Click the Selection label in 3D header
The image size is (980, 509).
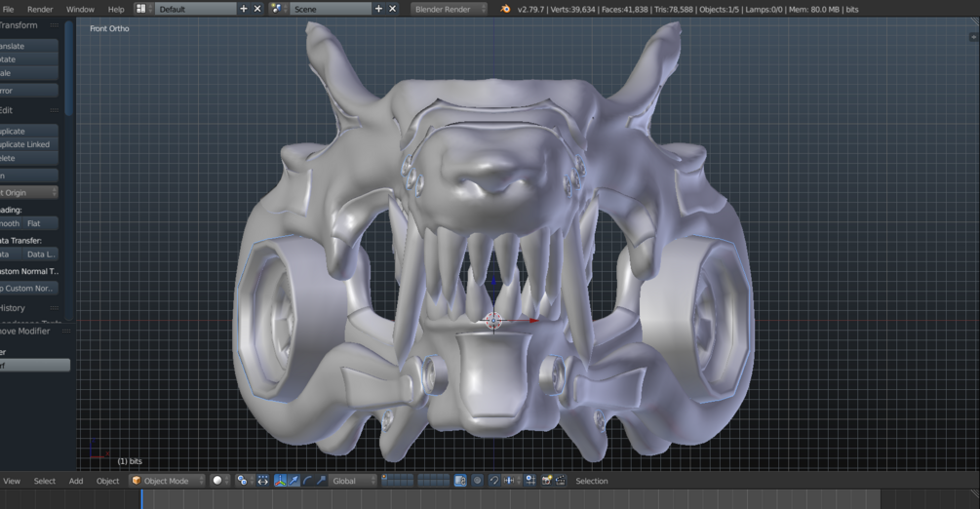point(591,481)
